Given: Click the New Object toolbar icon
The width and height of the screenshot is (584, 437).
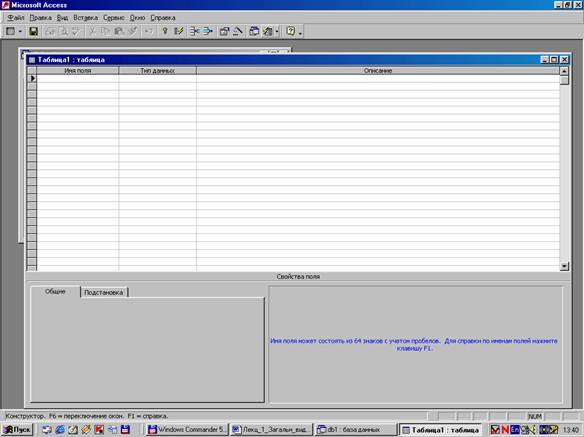Looking at the screenshot, I should tap(268, 31).
